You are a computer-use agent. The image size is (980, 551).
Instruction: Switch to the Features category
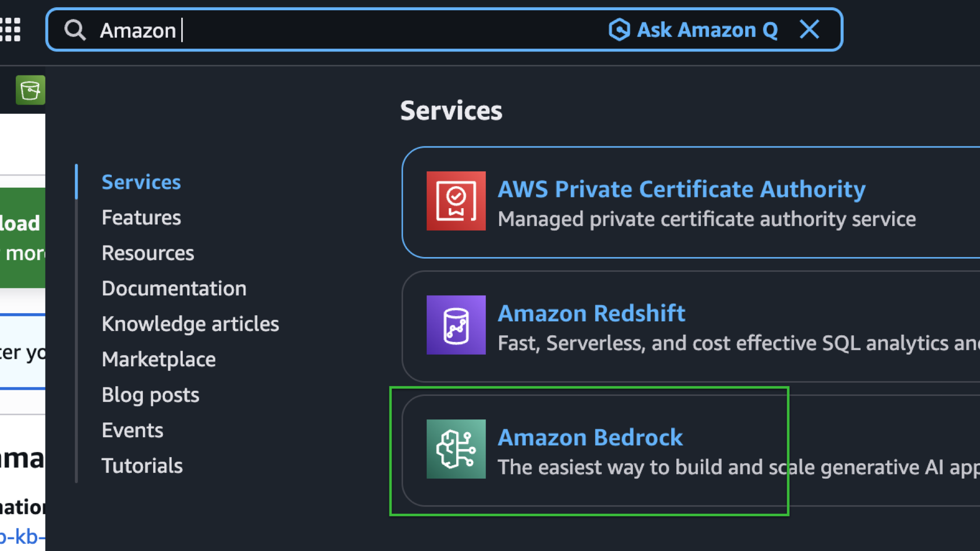tap(141, 217)
